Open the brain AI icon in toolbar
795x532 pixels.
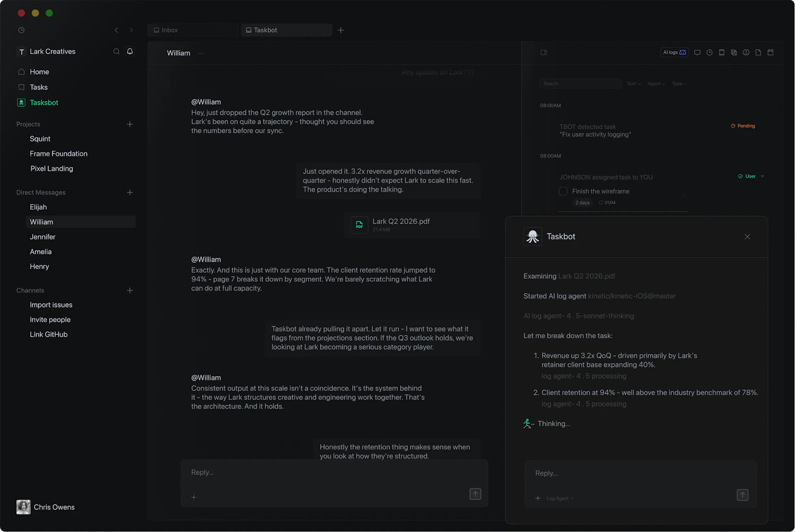click(x=746, y=53)
